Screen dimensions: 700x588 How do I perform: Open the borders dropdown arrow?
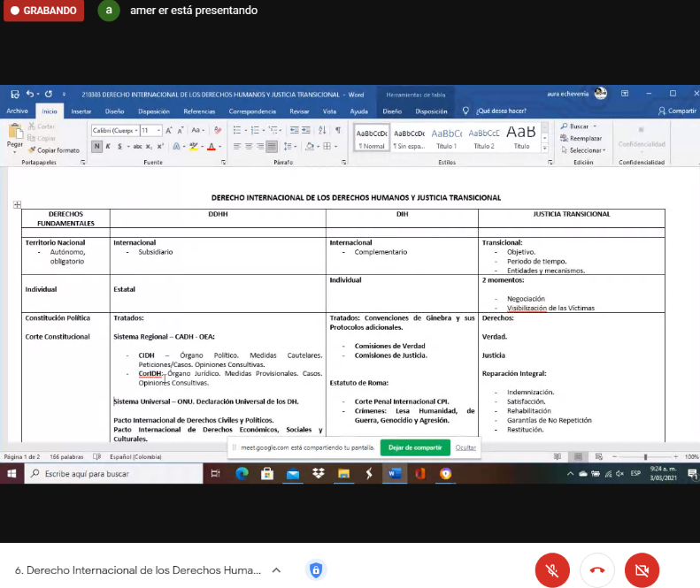pos(335,146)
